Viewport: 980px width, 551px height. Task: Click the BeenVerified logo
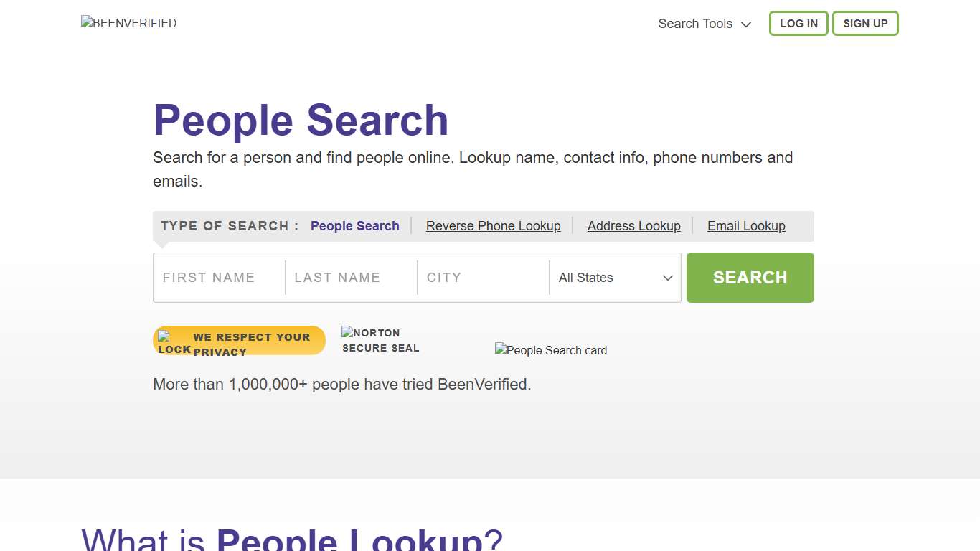point(128,22)
